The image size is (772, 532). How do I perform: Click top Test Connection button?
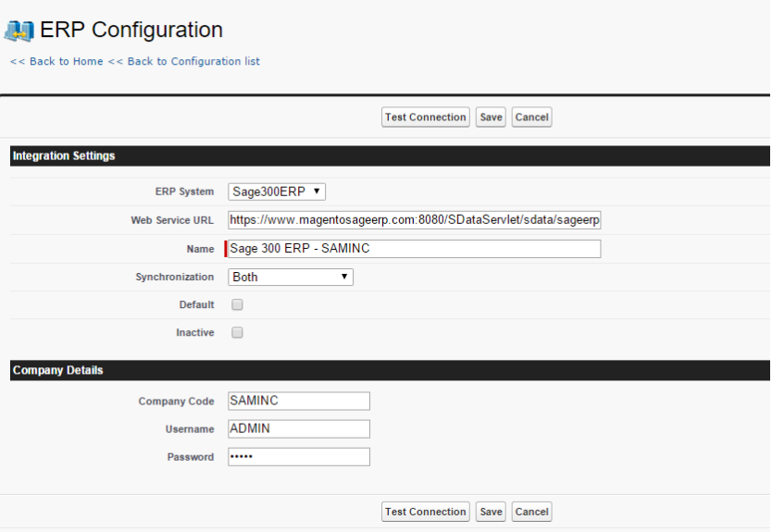coord(426,118)
